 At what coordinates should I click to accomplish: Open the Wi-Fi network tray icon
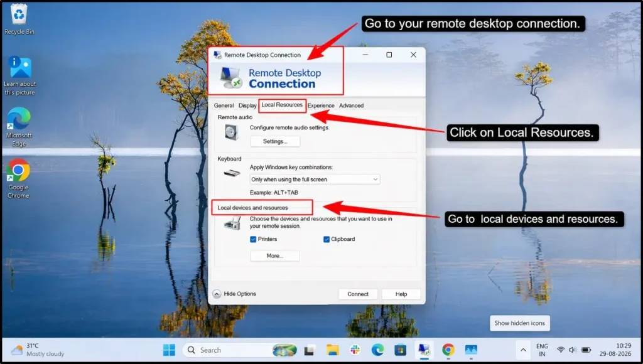coord(561,350)
